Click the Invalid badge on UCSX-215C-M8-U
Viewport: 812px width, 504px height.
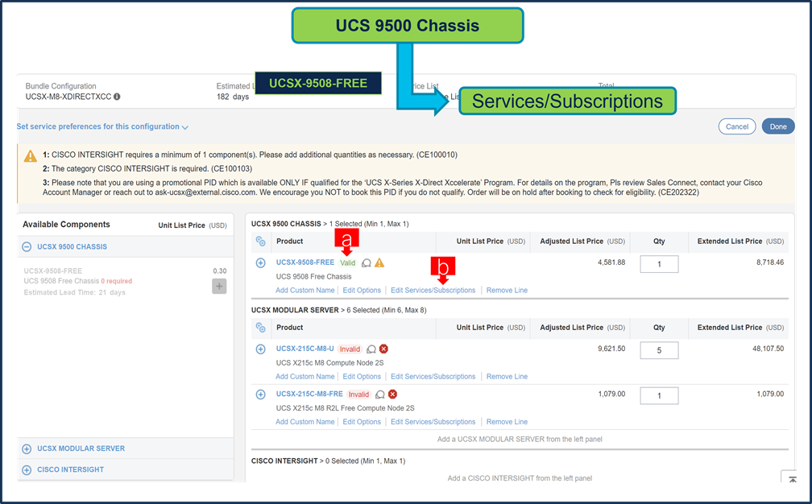click(x=350, y=349)
